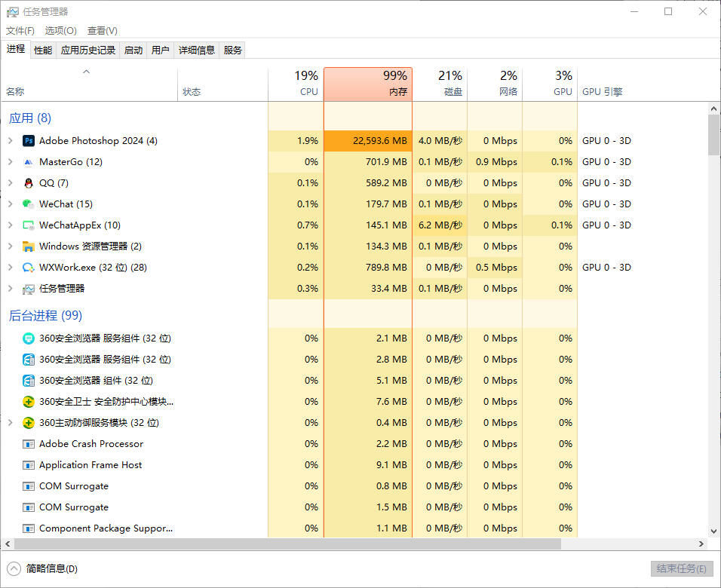Open the 查看(V) menu
This screenshot has height=588, width=721.
[x=103, y=31]
